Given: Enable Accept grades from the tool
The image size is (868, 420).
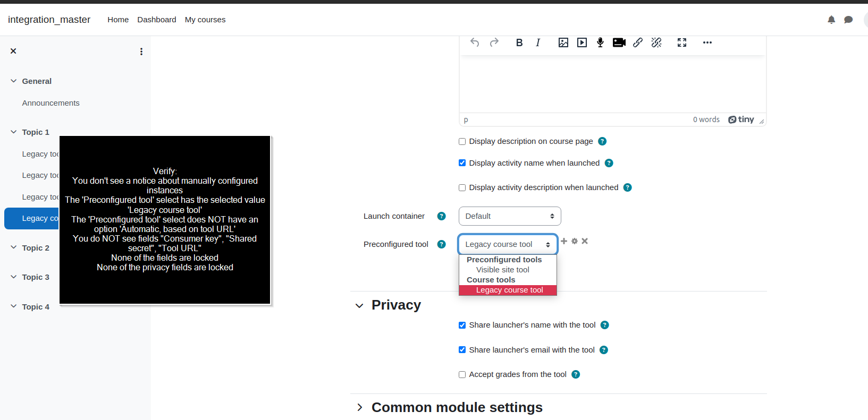Looking at the screenshot, I should [x=462, y=374].
